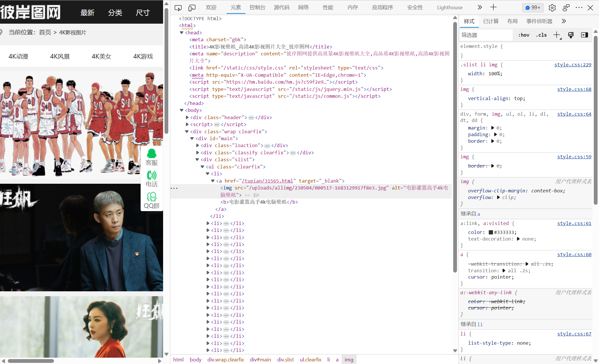Open the style.css:229 source link
Screen dimensions: 599x364
point(572,65)
